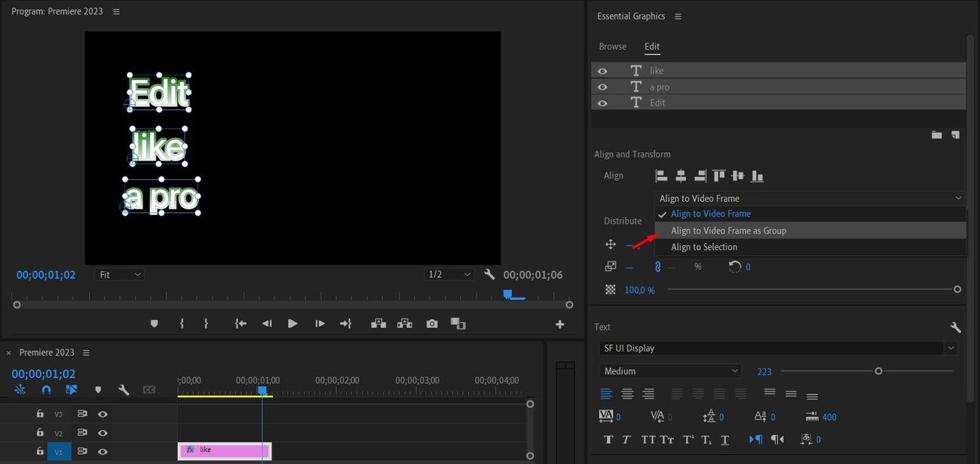Click the Add Marker icon in Program monitor
Image resolution: width=980 pixels, height=464 pixels.
(155, 324)
